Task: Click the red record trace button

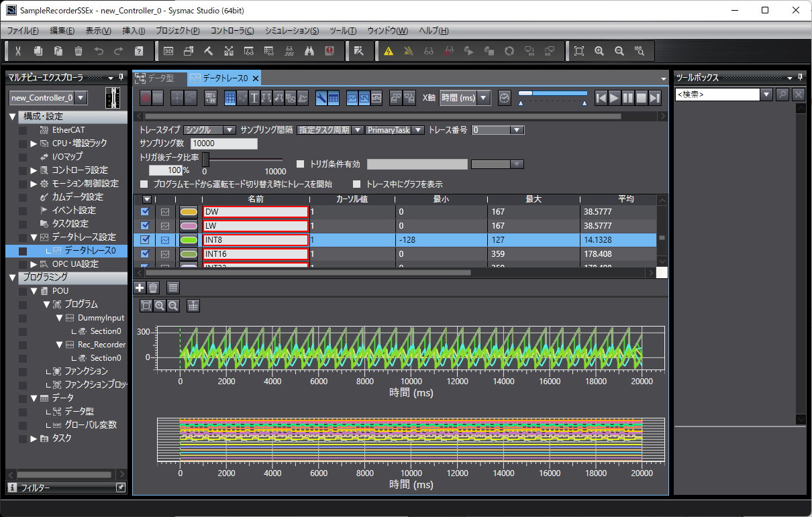Action: pos(146,98)
